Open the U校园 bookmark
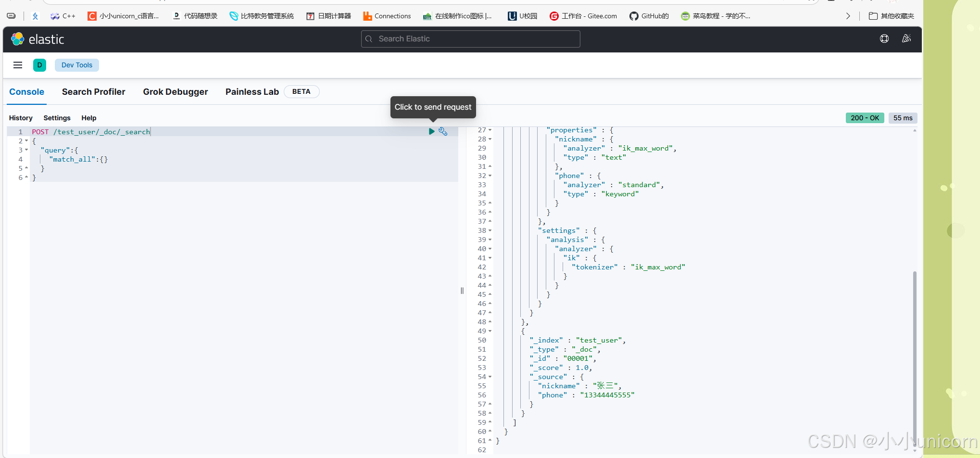The width and height of the screenshot is (980, 458). point(522,16)
